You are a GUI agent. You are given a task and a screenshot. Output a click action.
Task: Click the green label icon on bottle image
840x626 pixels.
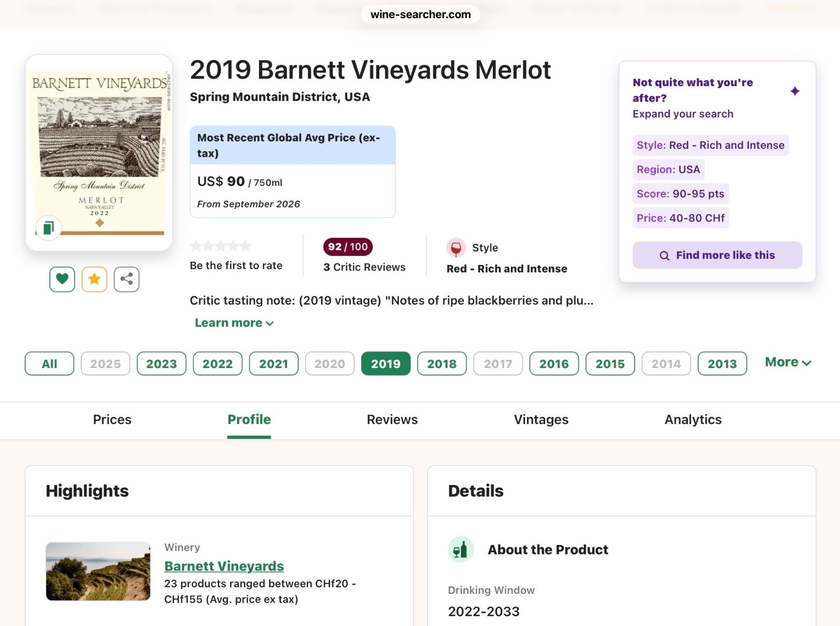[49, 228]
